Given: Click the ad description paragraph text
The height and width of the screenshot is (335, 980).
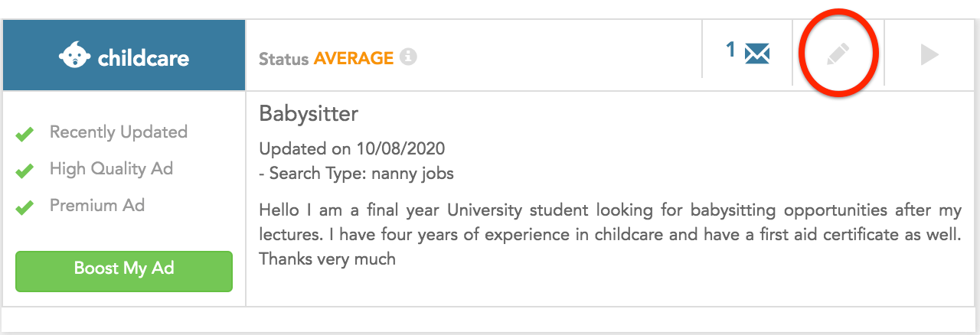Looking at the screenshot, I should click(x=610, y=234).
